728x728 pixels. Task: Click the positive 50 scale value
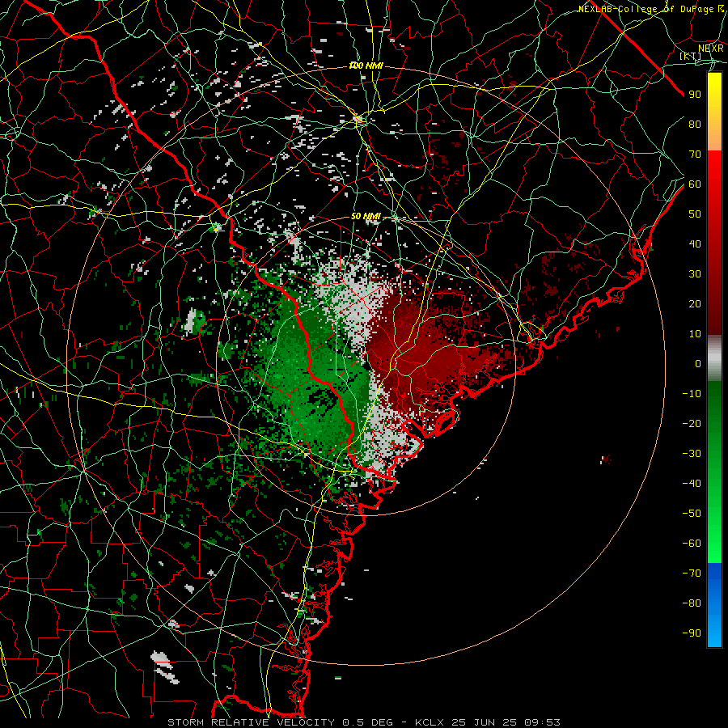point(695,214)
